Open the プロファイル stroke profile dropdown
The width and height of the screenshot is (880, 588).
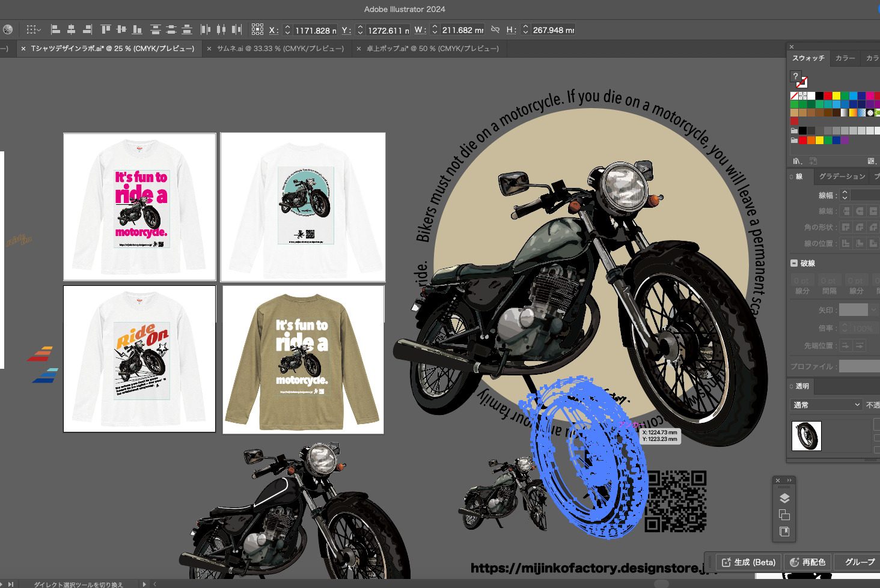(x=859, y=366)
